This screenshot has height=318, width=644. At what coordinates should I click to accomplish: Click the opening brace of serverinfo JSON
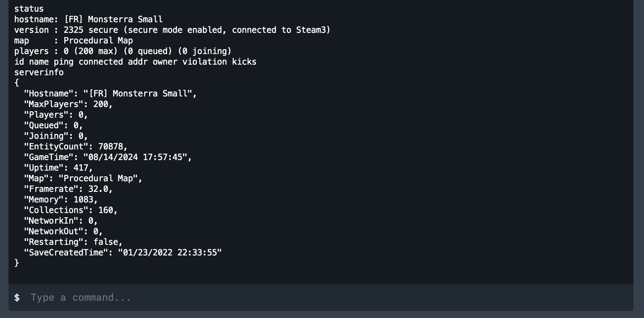coord(17,83)
